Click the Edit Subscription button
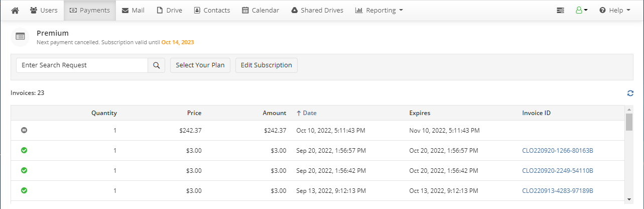This screenshot has height=209, width=644. (x=267, y=65)
